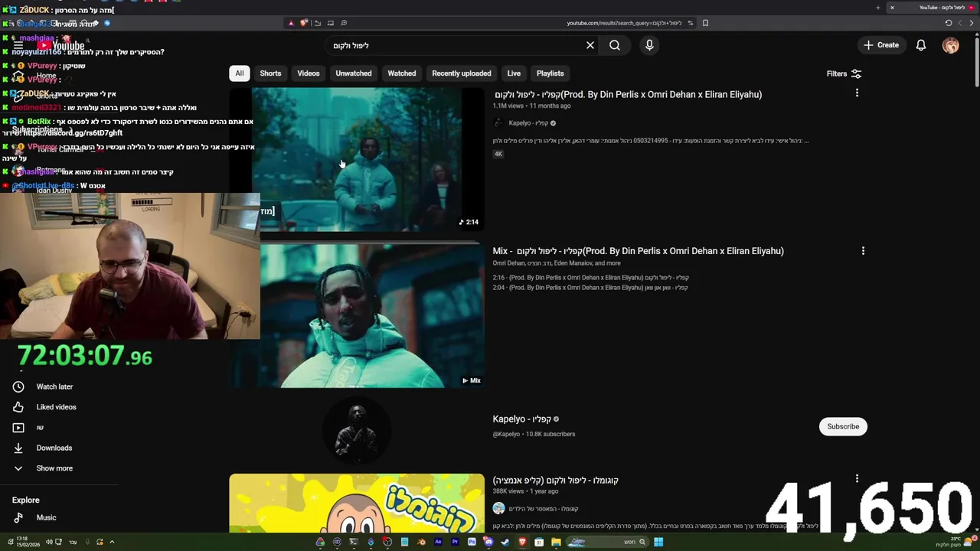Open Windows Start button on taskbar
Screen dimensions: 980x551
658,542
